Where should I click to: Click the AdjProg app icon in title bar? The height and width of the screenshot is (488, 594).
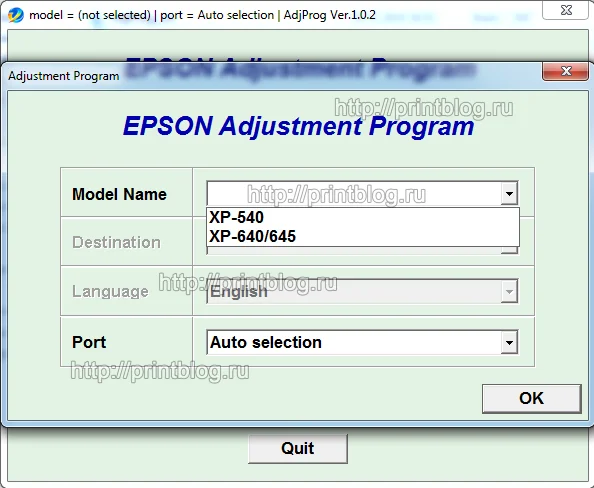pyautogui.click(x=16, y=15)
